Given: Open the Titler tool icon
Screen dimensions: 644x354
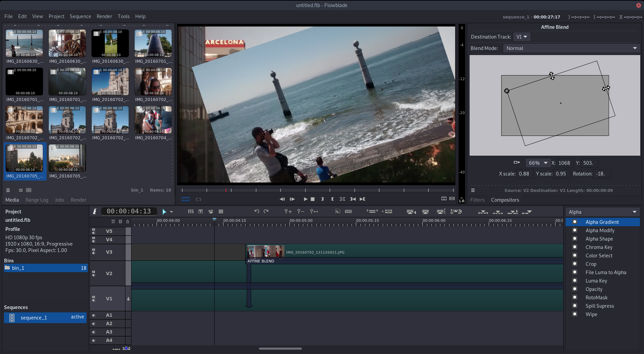Looking at the screenshot, I should point(201,211).
